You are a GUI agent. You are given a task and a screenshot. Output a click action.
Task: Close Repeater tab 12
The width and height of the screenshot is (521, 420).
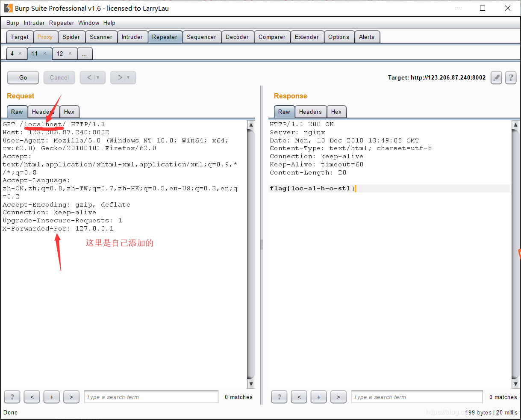pos(70,53)
